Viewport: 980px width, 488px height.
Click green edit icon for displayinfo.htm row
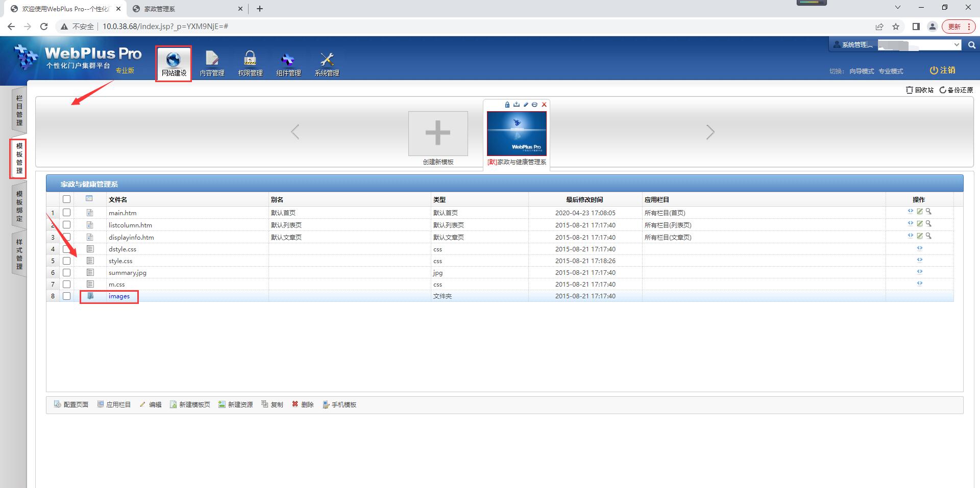tap(919, 236)
